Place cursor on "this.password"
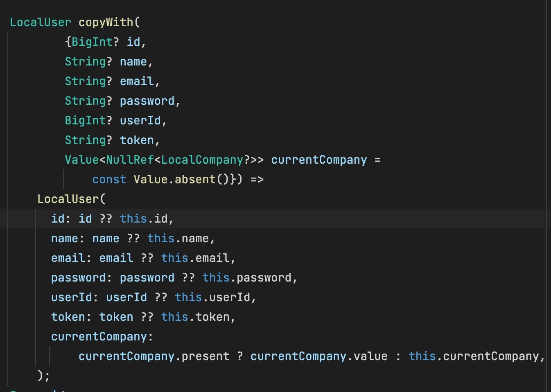The height and width of the screenshot is (392, 551). (247, 277)
